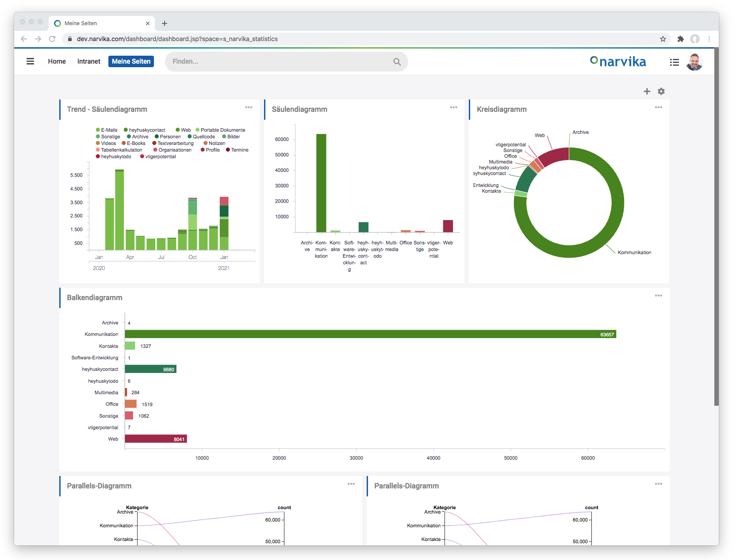Toggle Organisationen legend entry
736x560 pixels.
pos(172,150)
